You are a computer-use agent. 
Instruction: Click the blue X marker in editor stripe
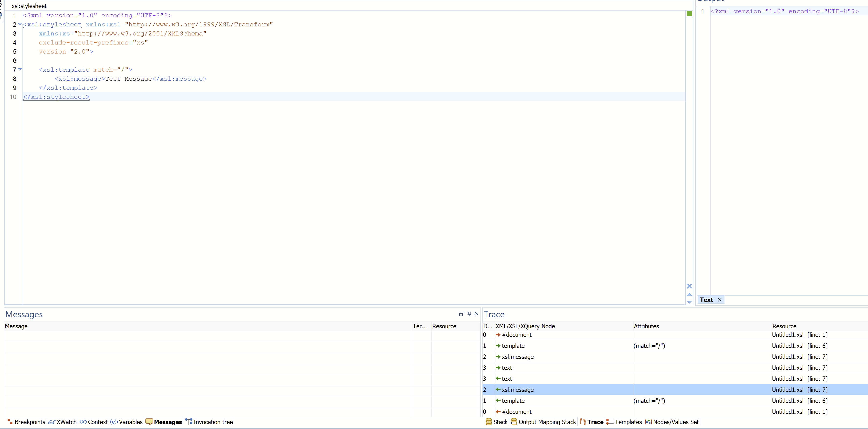point(690,286)
